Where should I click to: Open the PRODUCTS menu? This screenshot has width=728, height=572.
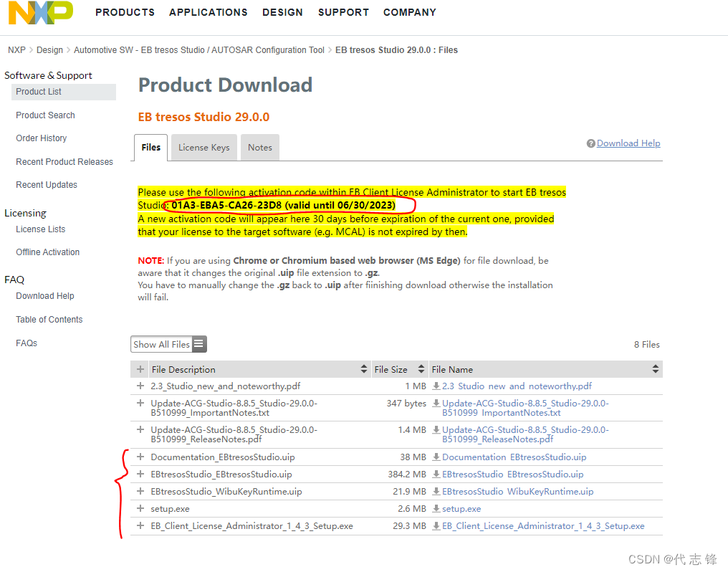tap(125, 12)
